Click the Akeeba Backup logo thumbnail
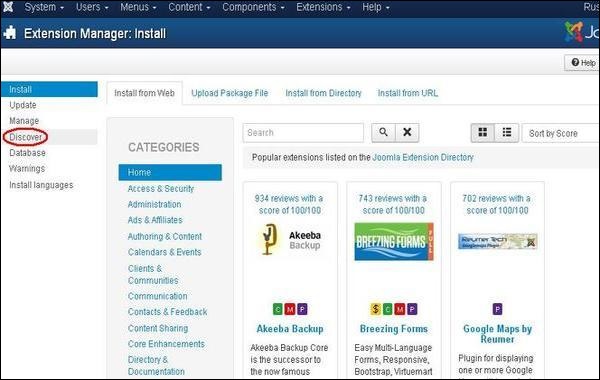The width and height of the screenshot is (600, 380). point(290,240)
